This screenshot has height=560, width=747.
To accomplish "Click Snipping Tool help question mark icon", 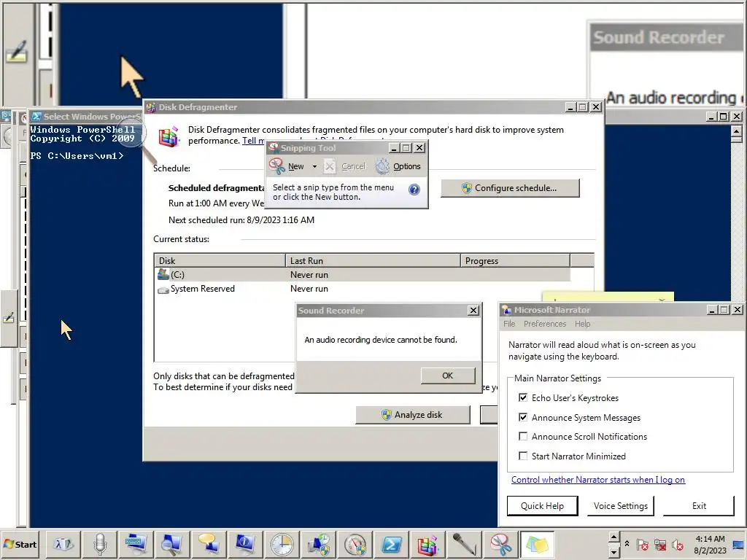I will (x=414, y=190).
